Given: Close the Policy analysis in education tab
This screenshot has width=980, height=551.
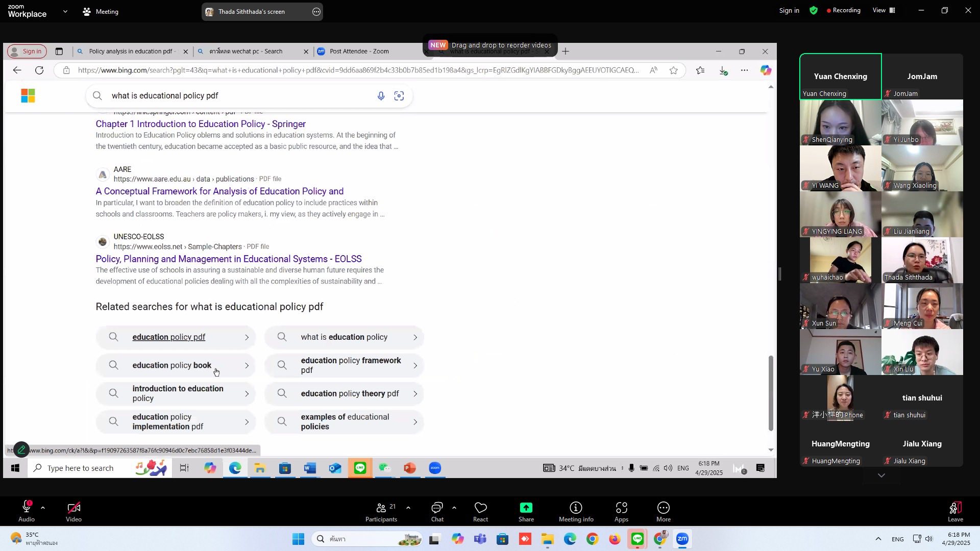Looking at the screenshot, I should (x=186, y=52).
